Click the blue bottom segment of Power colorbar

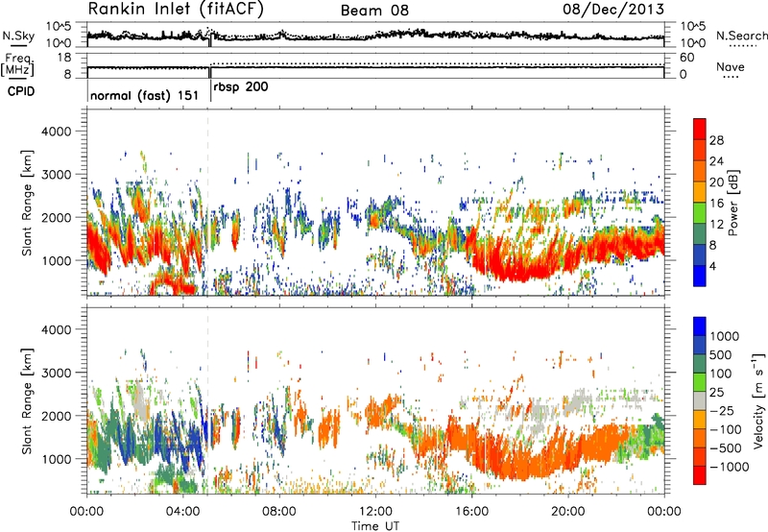tap(700, 276)
